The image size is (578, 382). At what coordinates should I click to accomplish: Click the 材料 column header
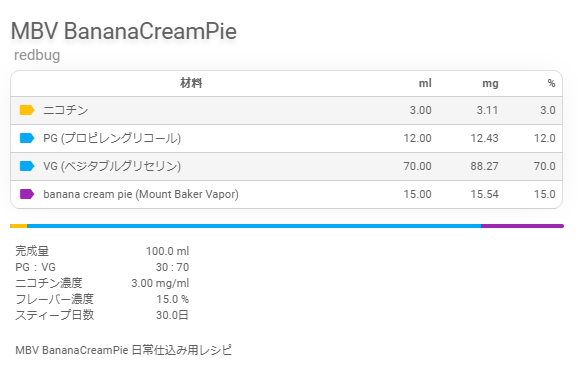[191, 83]
